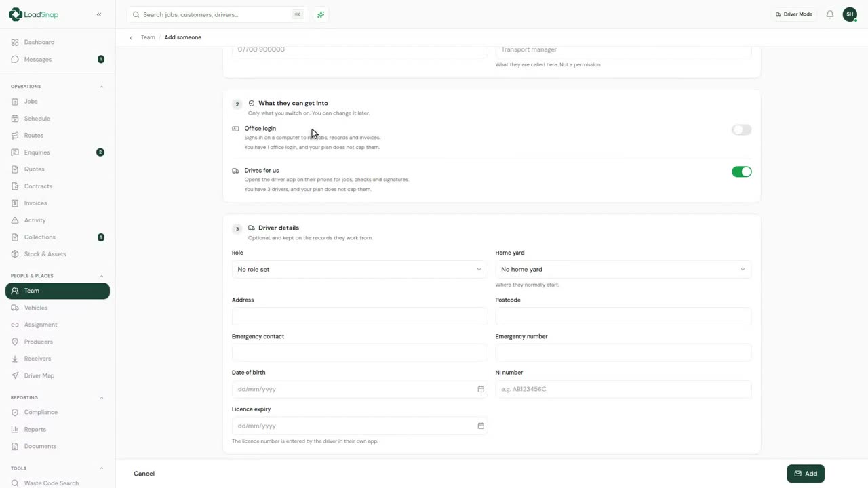The image size is (868, 488).
Task: View Enquiries list
Action: pyautogui.click(x=58, y=152)
